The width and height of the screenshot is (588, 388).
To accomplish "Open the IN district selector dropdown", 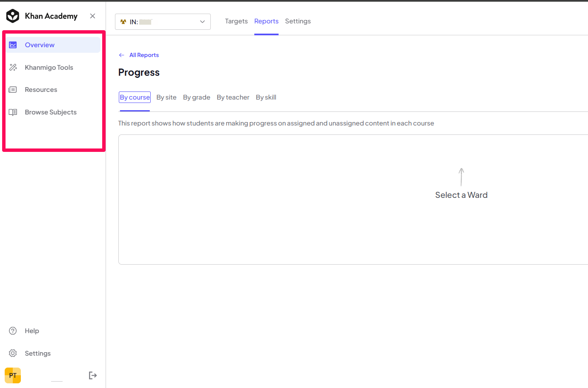I will click(163, 22).
